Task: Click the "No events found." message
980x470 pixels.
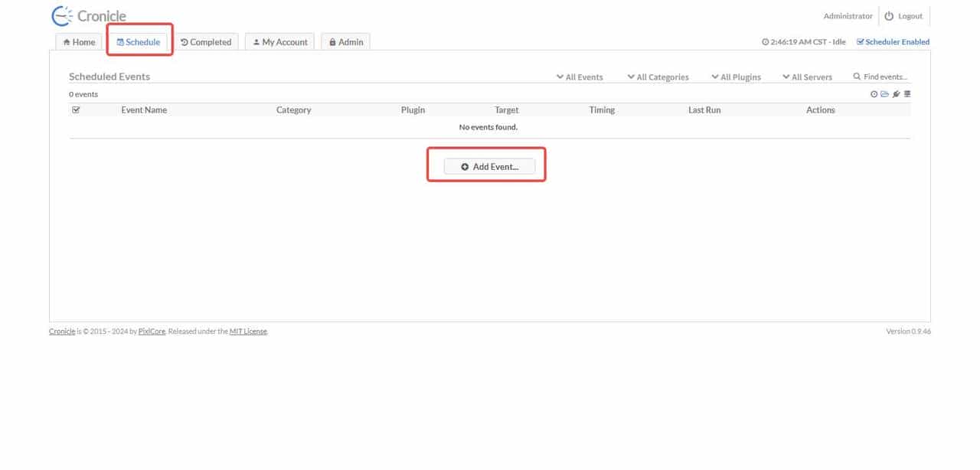Action: (488, 127)
